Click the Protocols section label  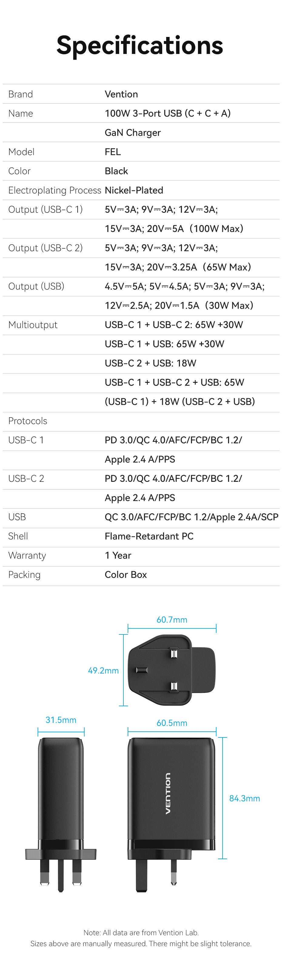pyautogui.click(x=28, y=421)
